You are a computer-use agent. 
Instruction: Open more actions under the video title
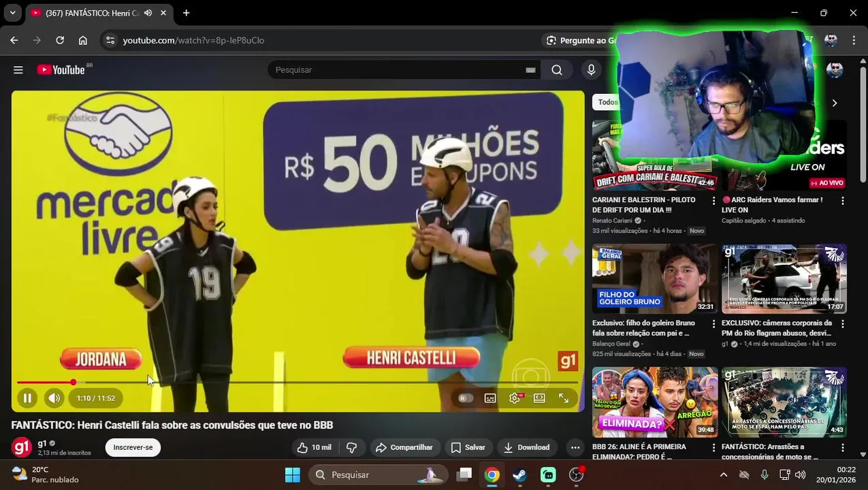coord(575,447)
